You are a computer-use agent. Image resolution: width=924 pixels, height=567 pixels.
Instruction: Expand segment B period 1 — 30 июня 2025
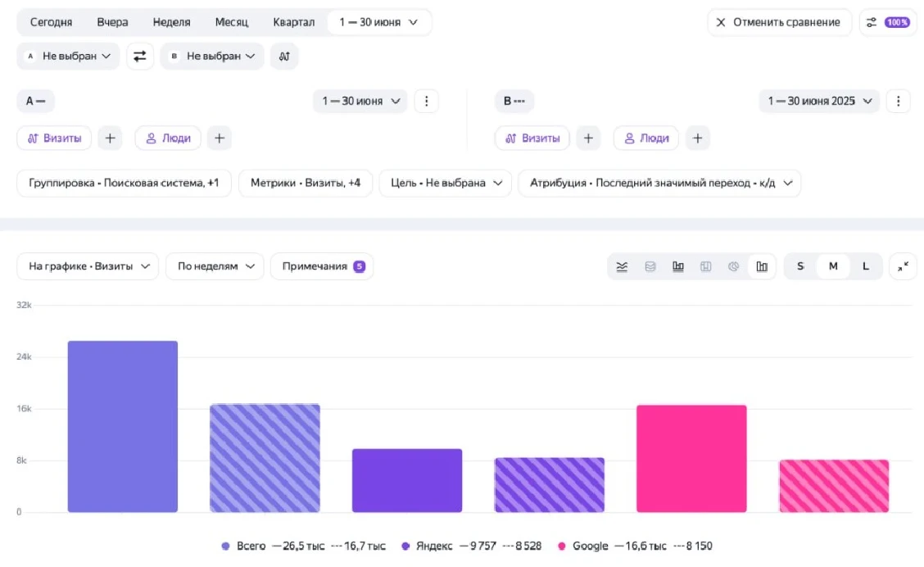[819, 101]
